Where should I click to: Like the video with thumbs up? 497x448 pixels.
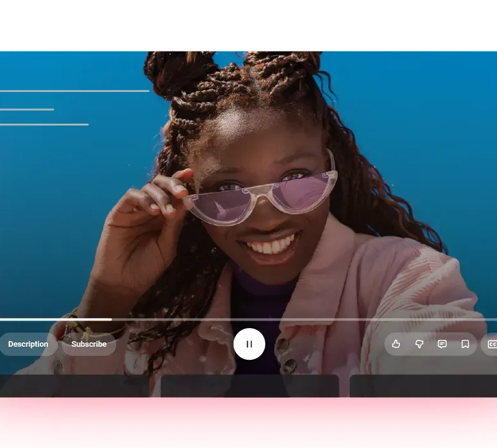[x=396, y=344]
